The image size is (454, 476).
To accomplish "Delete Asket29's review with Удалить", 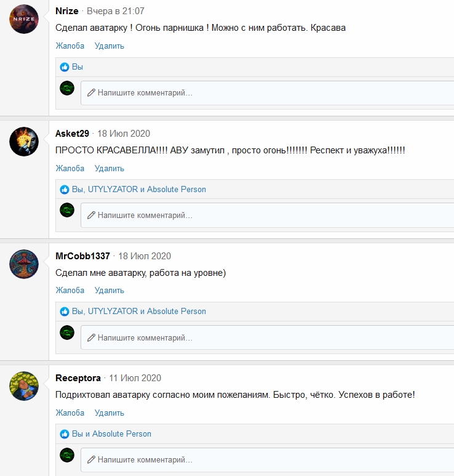I will pyautogui.click(x=109, y=169).
